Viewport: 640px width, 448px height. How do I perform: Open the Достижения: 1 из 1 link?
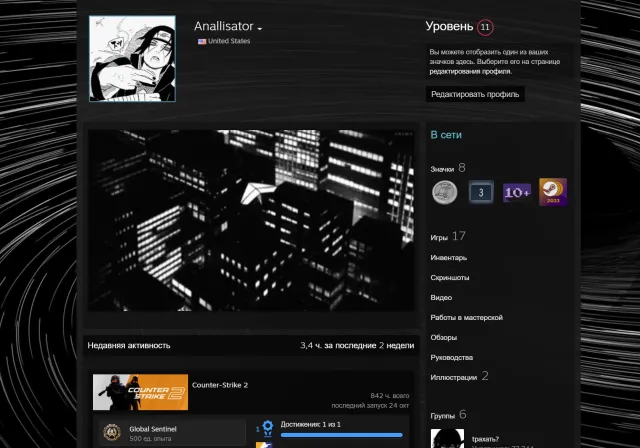(311, 425)
